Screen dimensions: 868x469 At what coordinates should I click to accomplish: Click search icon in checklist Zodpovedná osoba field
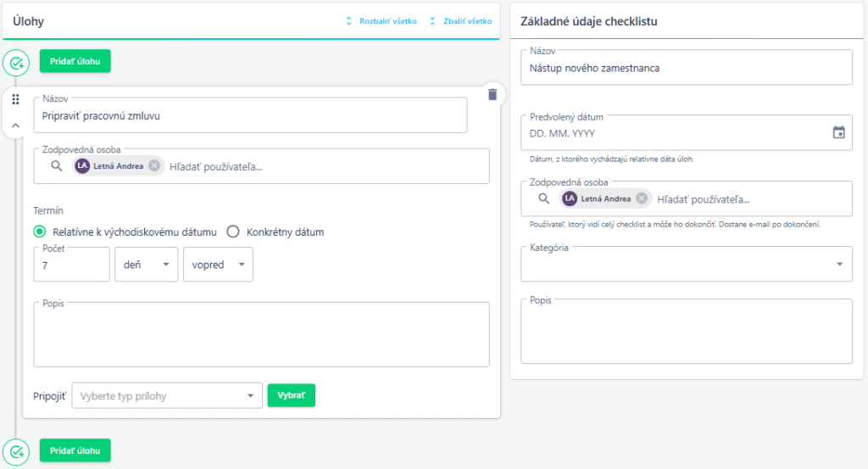pyautogui.click(x=545, y=198)
